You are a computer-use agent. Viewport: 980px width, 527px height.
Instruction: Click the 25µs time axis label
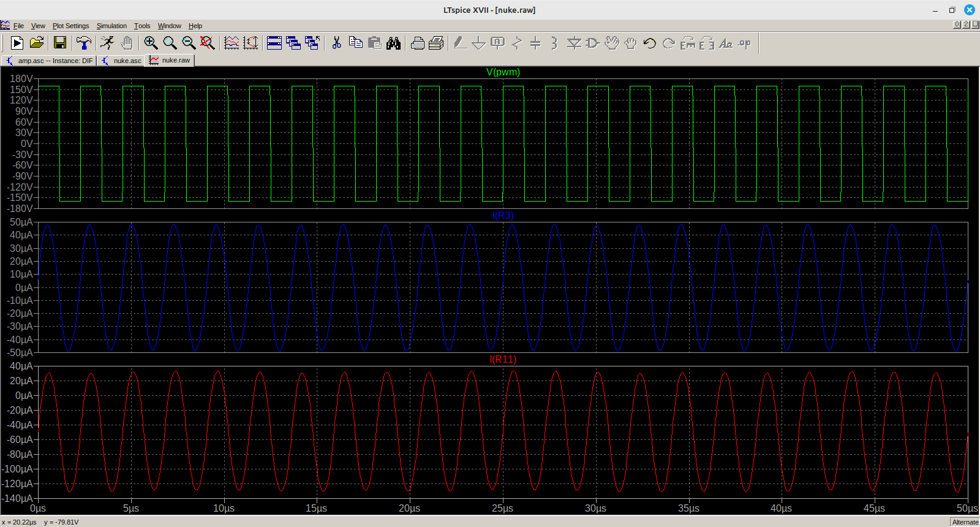pos(502,509)
